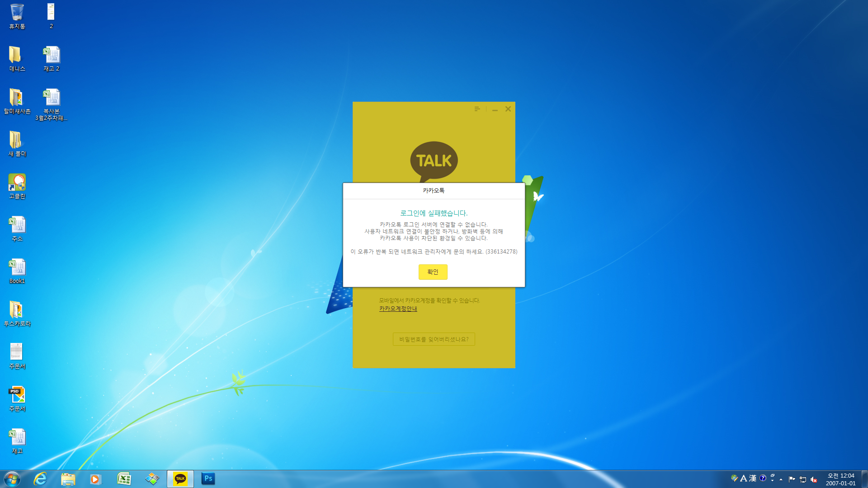
Task: Open the 카카오계정안내 link
Action: pos(398,309)
